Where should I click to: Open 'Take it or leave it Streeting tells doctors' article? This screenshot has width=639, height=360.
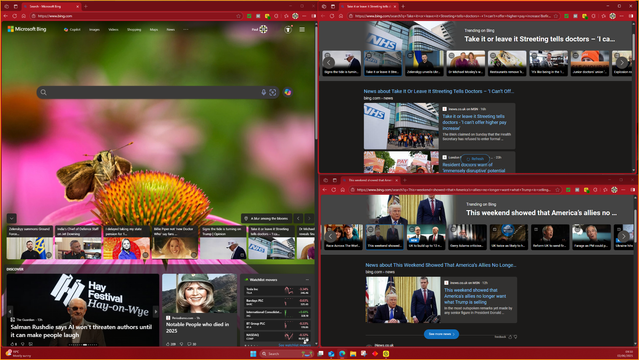474,122
